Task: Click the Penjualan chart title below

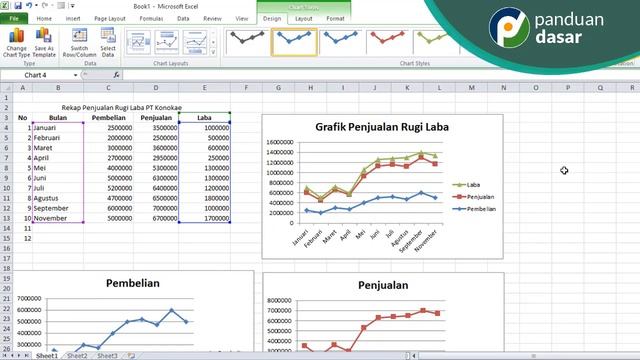Action: 383,285
